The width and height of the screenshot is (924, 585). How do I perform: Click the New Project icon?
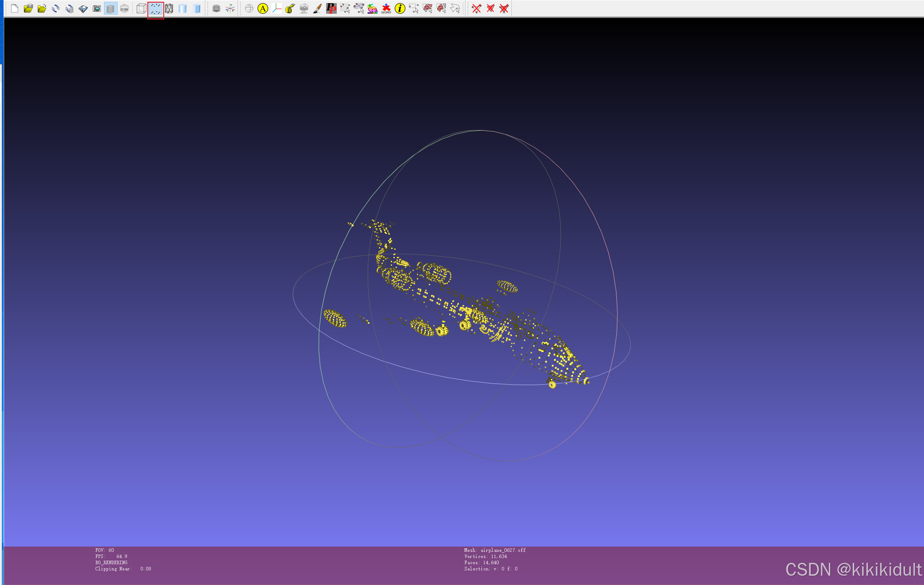pyautogui.click(x=15, y=8)
